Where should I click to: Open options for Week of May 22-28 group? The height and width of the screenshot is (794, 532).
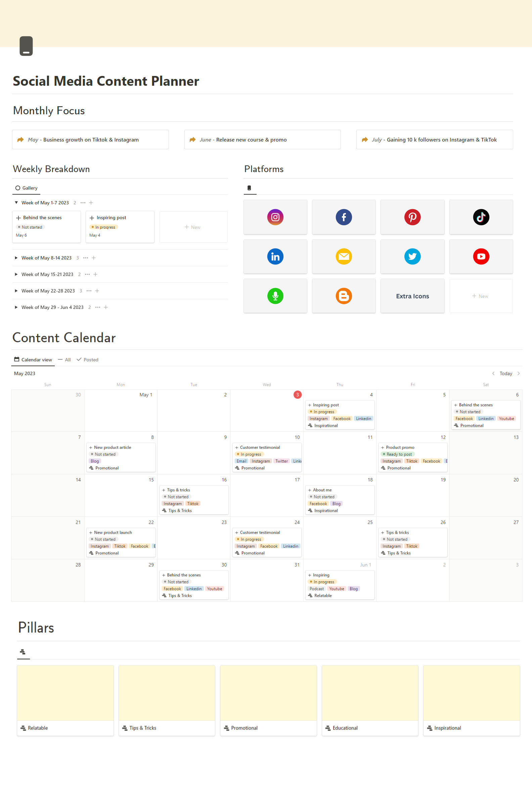[89, 291]
